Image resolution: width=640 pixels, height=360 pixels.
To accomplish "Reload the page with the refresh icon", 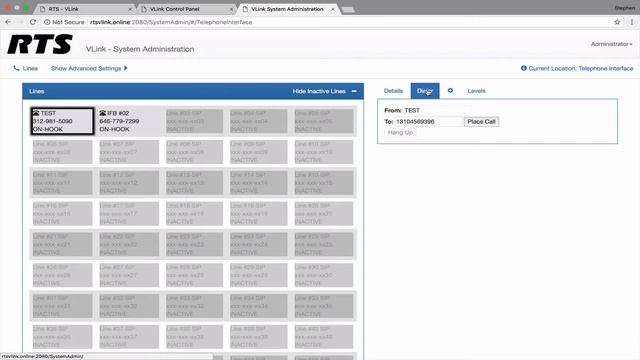I will coord(33,22).
